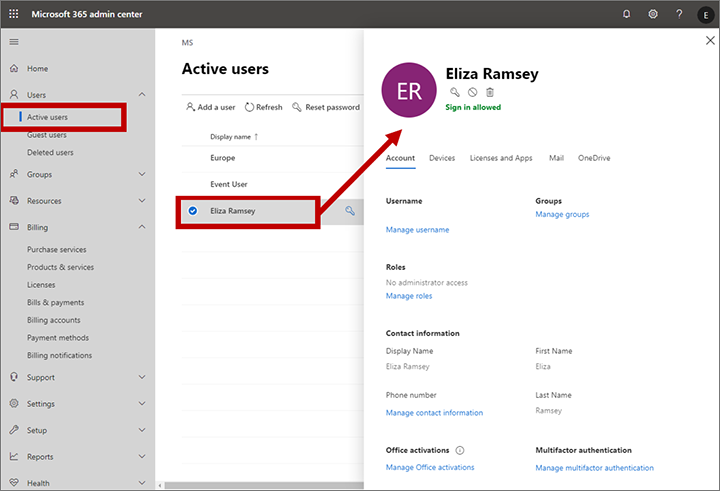This screenshot has width=720, height=491.
Task: Click key icon in Eliza Ramsey row
Action: pos(350,211)
